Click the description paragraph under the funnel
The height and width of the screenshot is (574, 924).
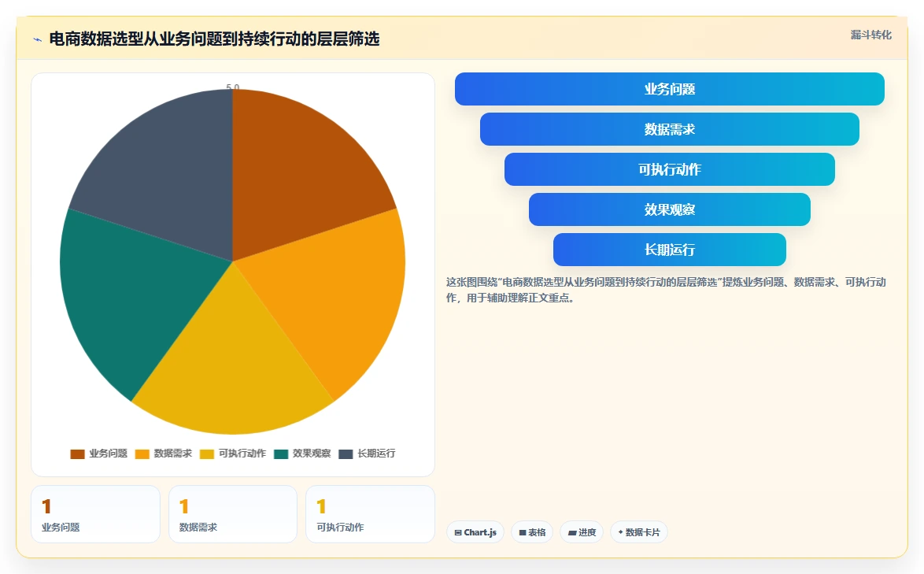tap(666, 290)
